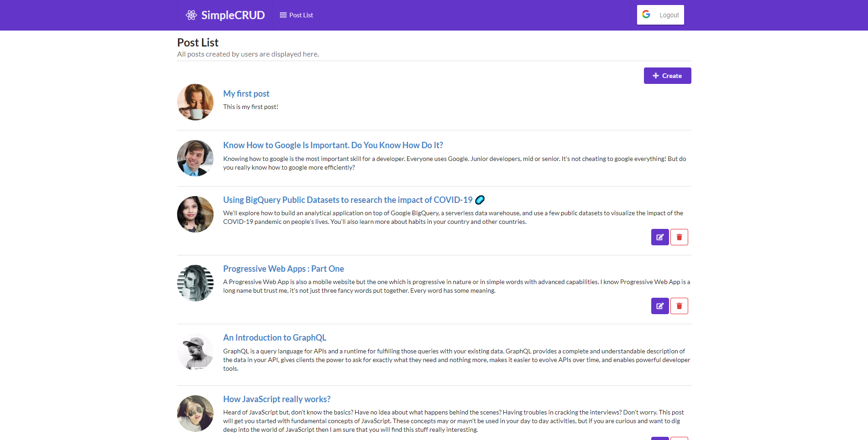Open 'An Introduction to GraphQL' link
This screenshot has height=440, width=868.
point(274,337)
